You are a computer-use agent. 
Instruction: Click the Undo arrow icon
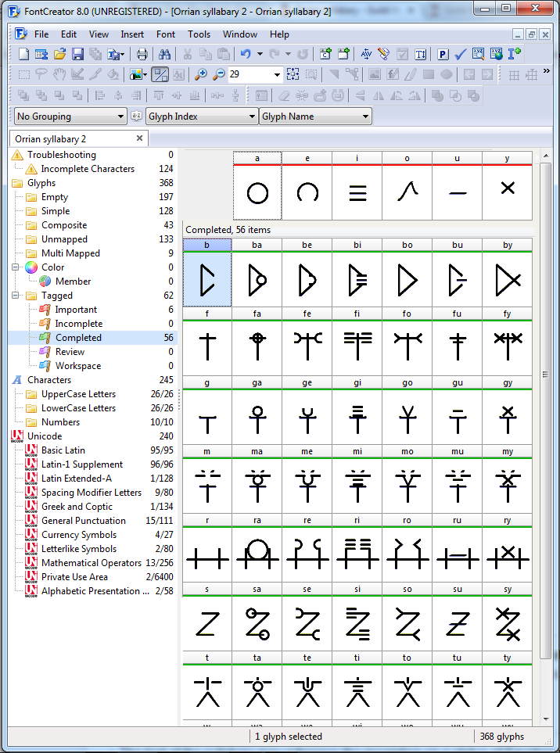(246, 54)
